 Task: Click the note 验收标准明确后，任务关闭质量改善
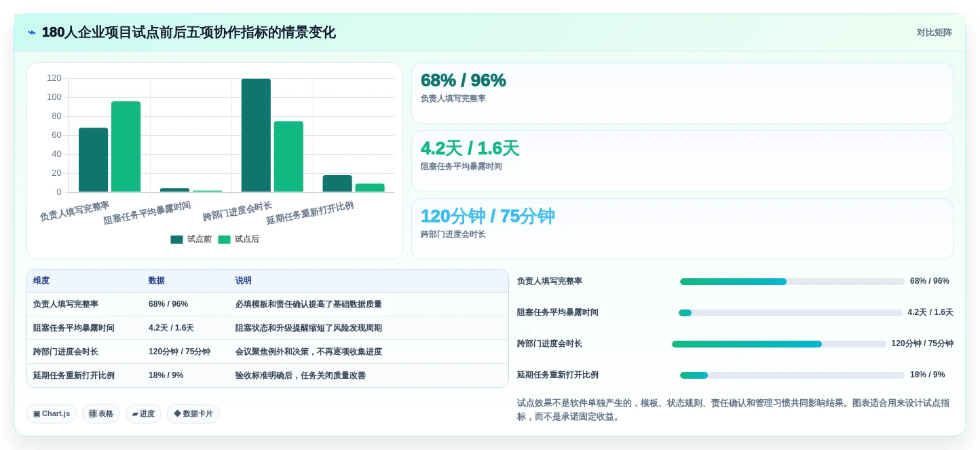tap(301, 375)
